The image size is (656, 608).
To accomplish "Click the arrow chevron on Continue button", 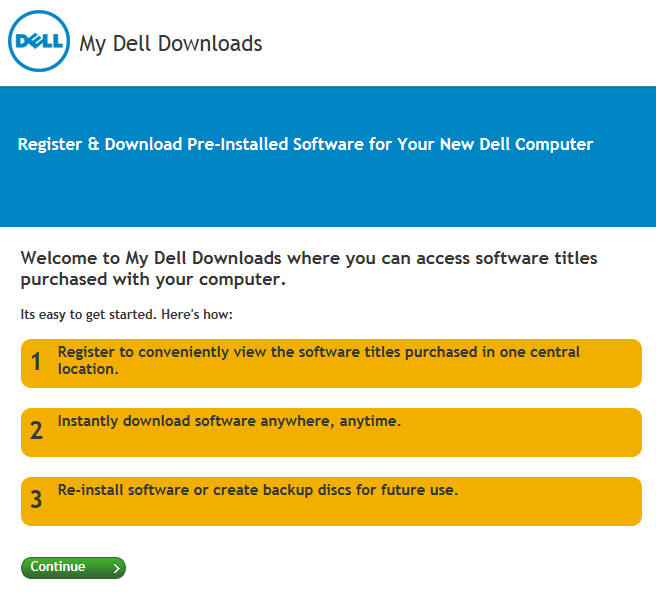I will 117,568.
